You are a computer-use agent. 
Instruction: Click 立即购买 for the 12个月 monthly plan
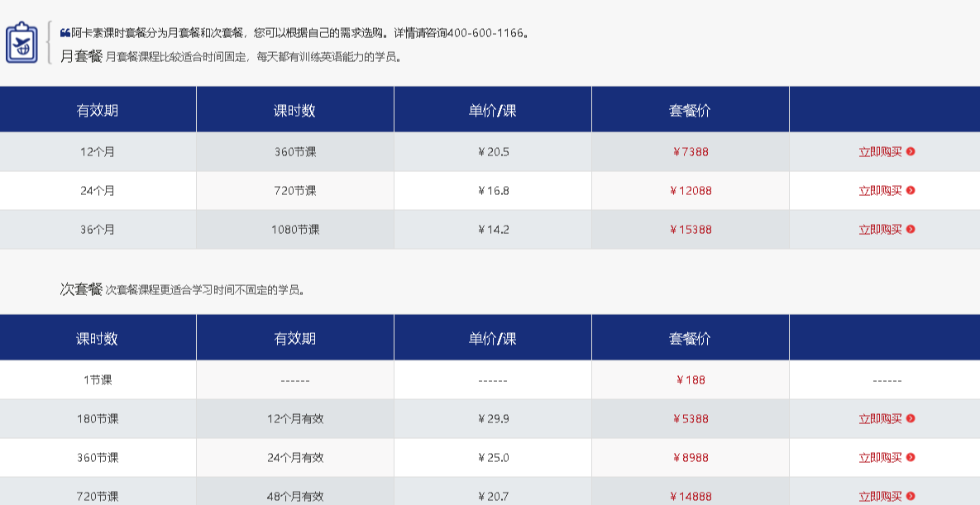tap(880, 151)
